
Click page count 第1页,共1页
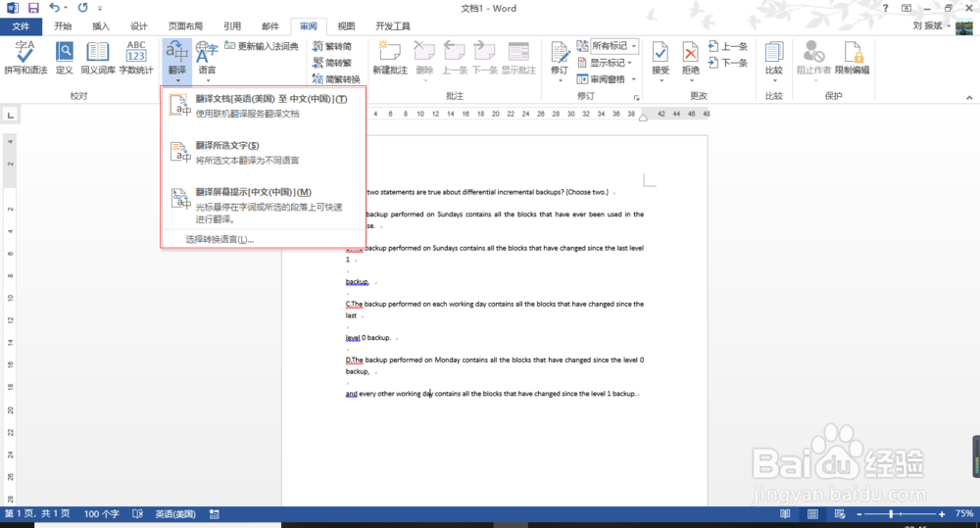(x=37, y=513)
